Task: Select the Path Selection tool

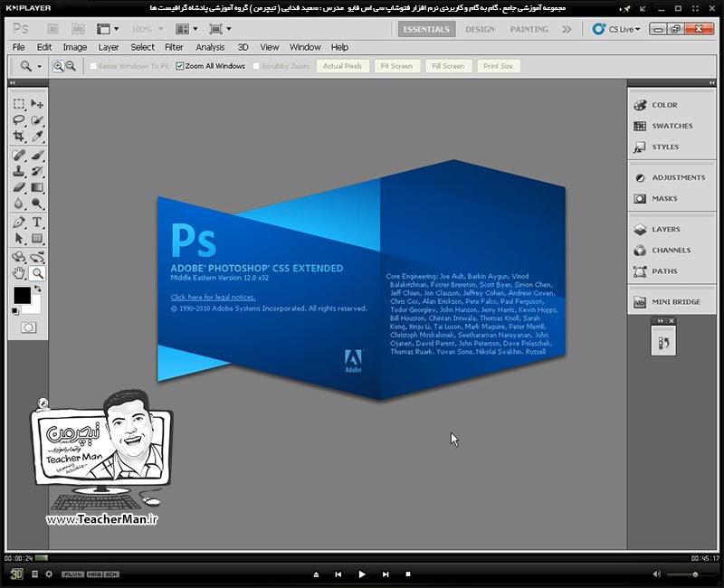Action: (x=19, y=239)
